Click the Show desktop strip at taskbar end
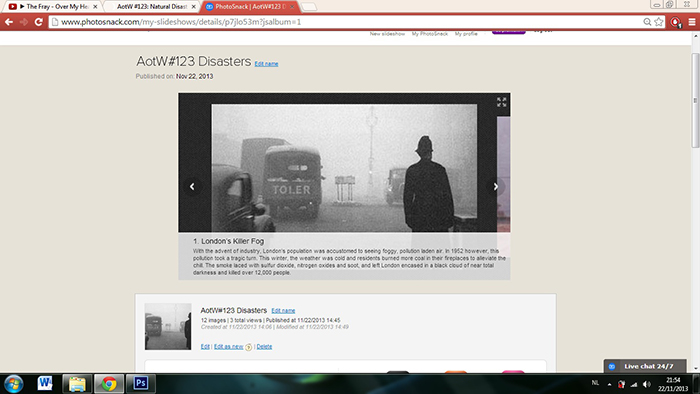Viewport: 700px width, 394px height. click(696, 384)
